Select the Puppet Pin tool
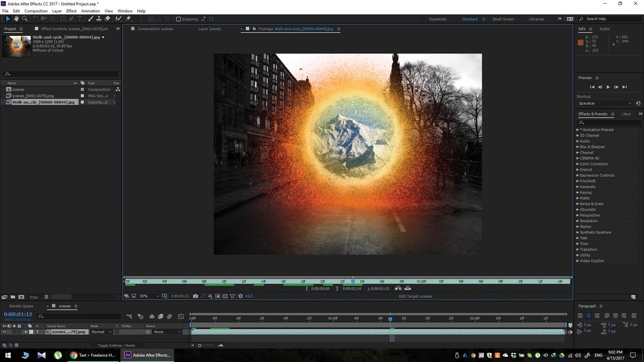644x362 pixels. (128, 19)
